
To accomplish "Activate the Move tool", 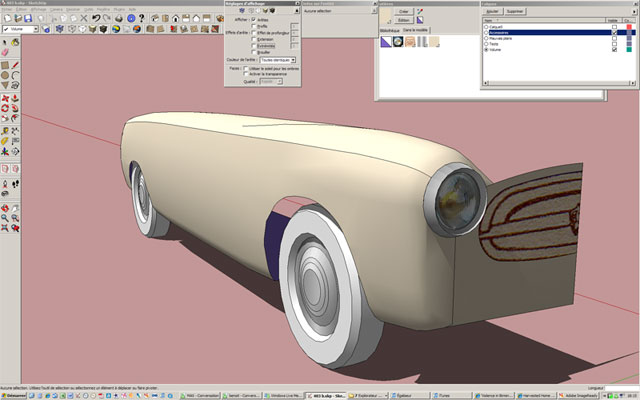I will click(x=6, y=100).
